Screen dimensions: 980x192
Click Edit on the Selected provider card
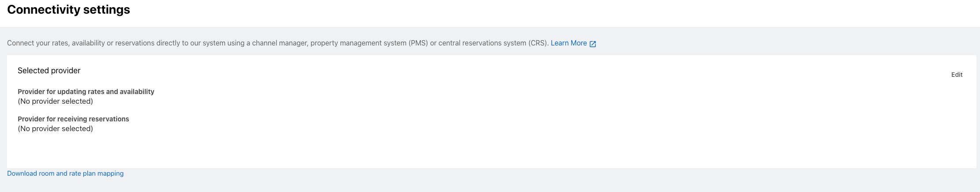(957, 75)
